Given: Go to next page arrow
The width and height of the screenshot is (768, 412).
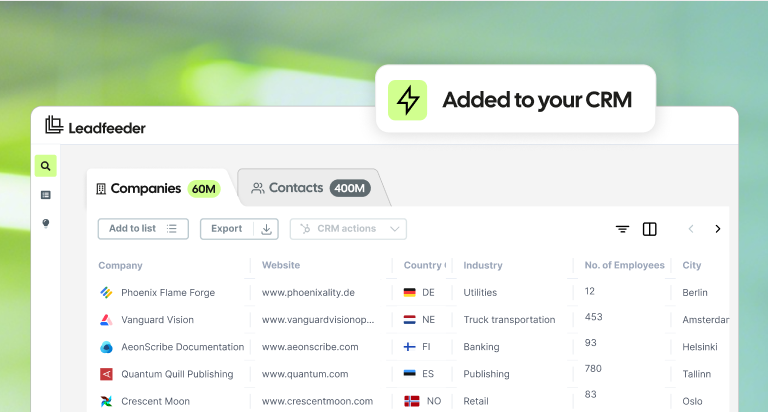Looking at the screenshot, I should (718, 229).
